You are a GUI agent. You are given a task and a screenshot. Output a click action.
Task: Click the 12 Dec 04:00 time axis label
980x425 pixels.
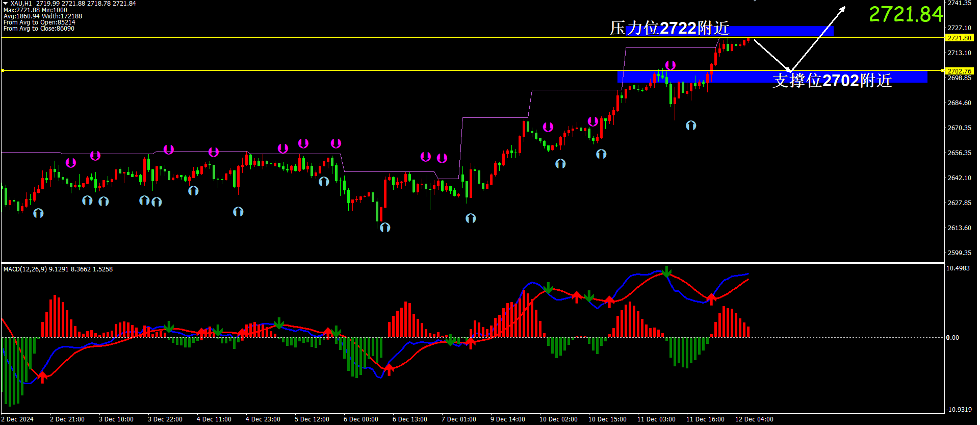tap(754, 419)
